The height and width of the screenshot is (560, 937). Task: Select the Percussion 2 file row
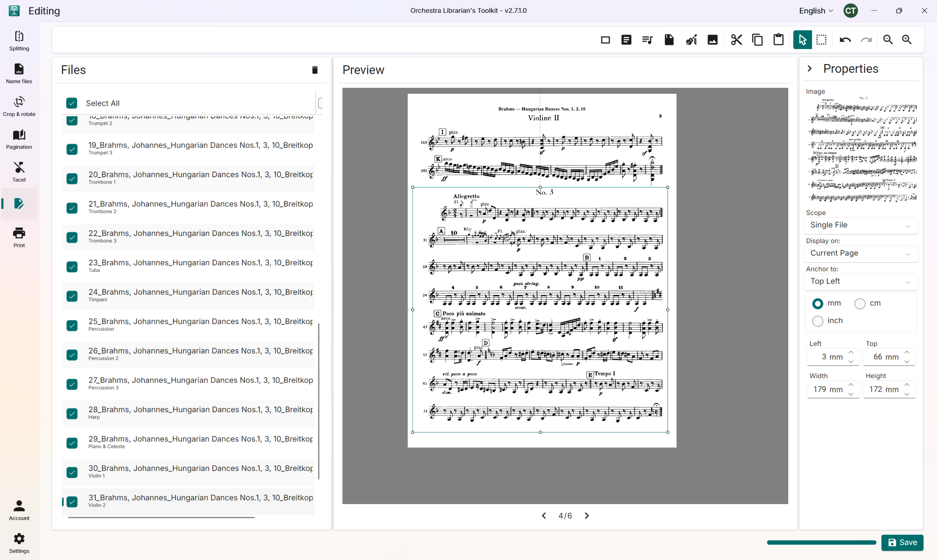[188, 355]
